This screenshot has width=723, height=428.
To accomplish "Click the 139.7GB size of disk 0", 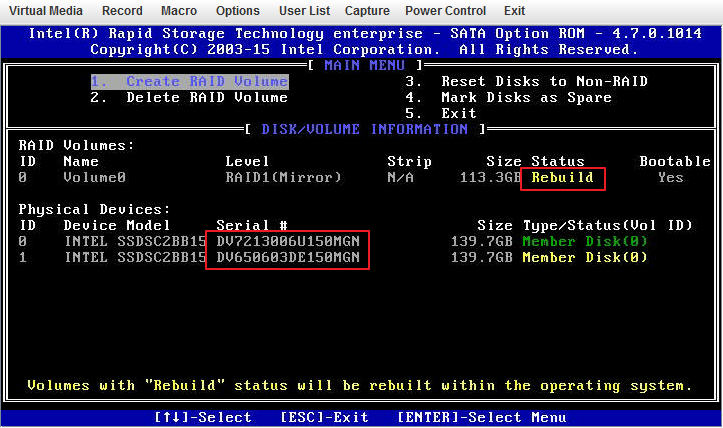I will pyautogui.click(x=481, y=242).
